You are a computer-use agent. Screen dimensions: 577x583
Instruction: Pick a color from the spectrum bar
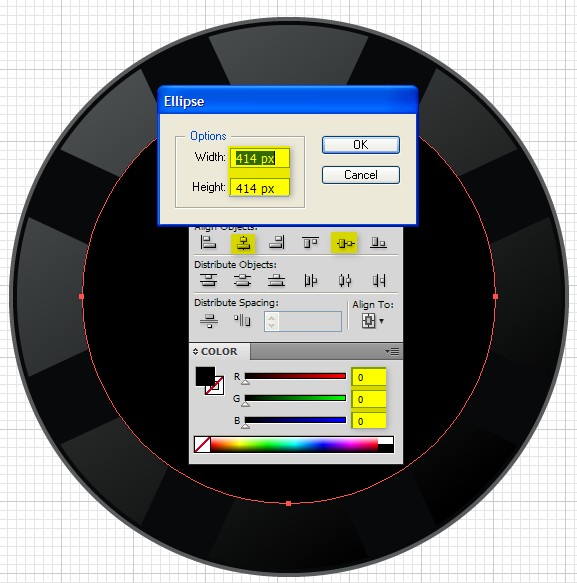tap(294, 445)
